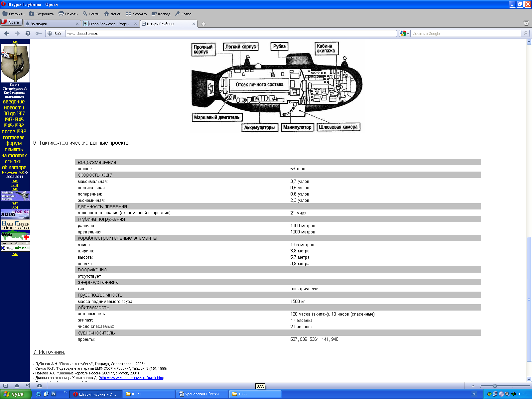
Task: Open the новости sidebar link
Action: point(14,108)
